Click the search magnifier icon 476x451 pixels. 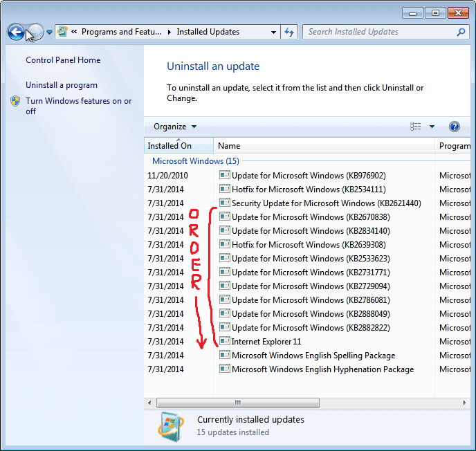[x=461, y=32]
